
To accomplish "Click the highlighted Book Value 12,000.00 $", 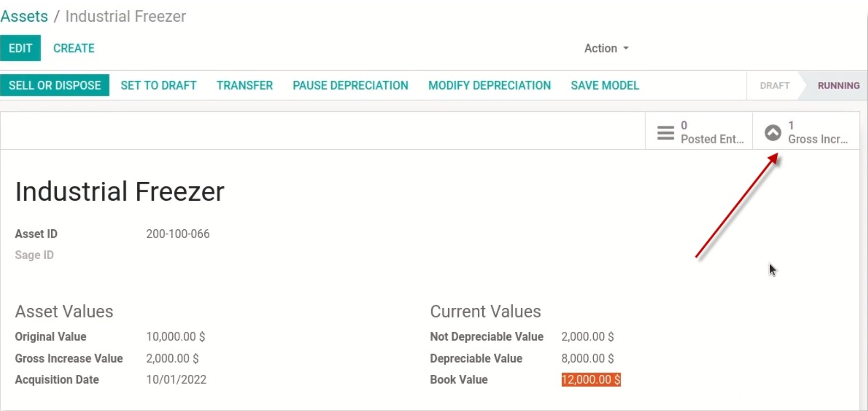I will (591, 380).
